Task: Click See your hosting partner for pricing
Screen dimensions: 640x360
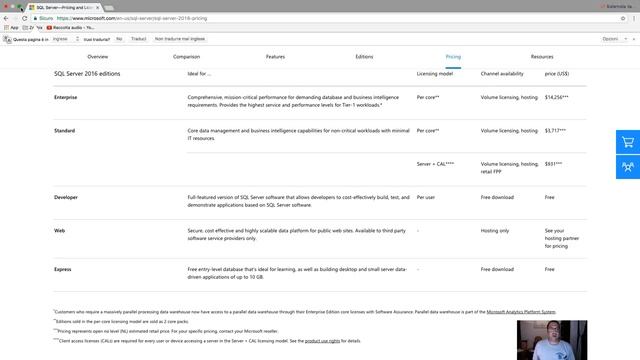Action: [562, 238]
